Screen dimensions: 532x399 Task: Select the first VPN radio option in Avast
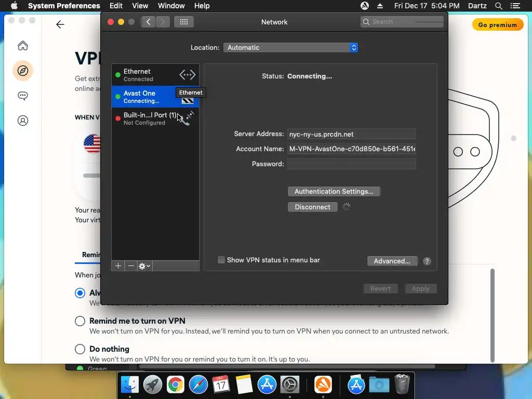(x=80, y=293)
